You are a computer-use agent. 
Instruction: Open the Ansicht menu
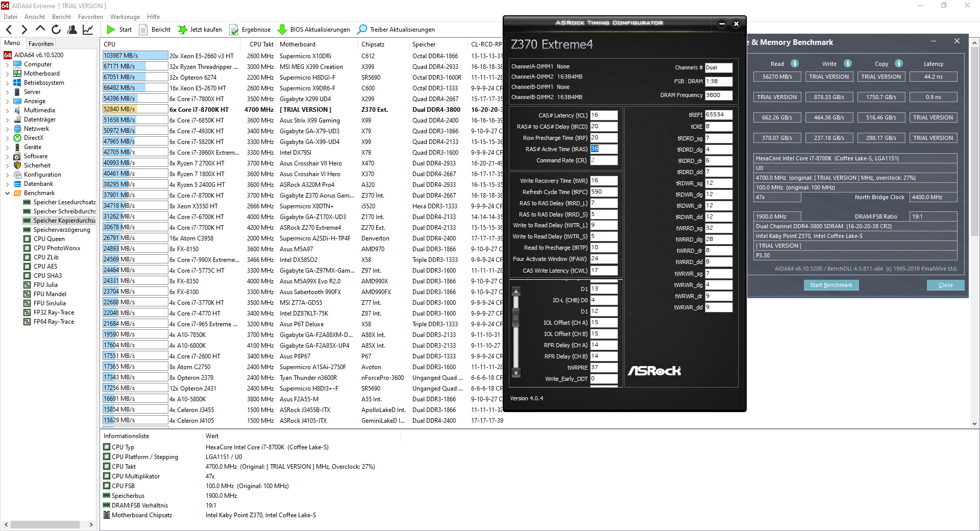click(35, 17)
